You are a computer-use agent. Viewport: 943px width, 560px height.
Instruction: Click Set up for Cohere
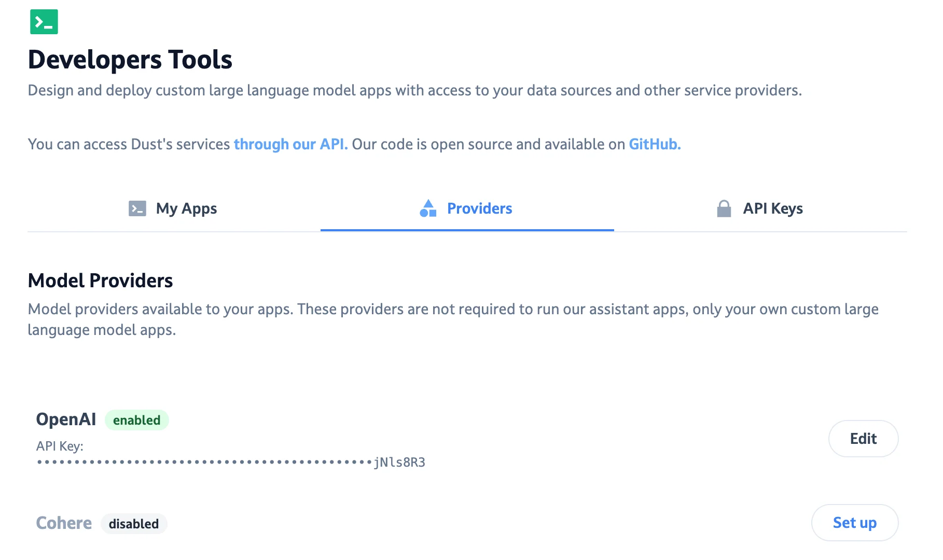click(854, 523)
